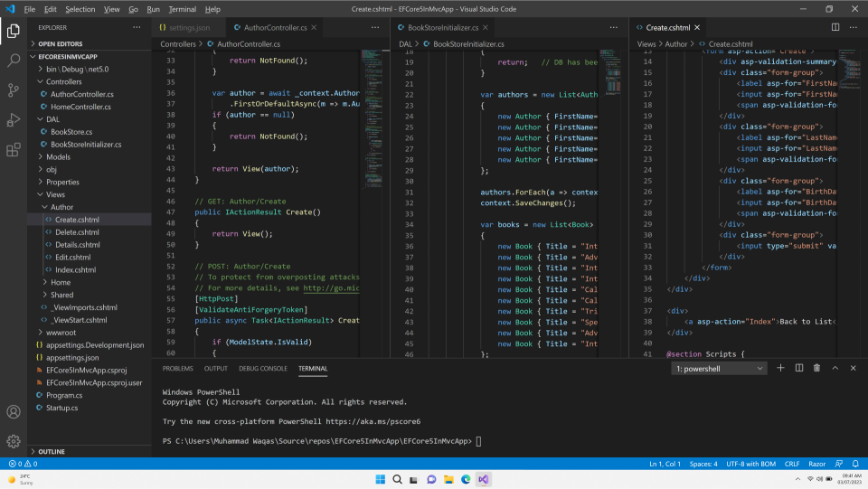Open the Search view in activity bar
Viewport: 868px width, 489px height.
point(14,61)
